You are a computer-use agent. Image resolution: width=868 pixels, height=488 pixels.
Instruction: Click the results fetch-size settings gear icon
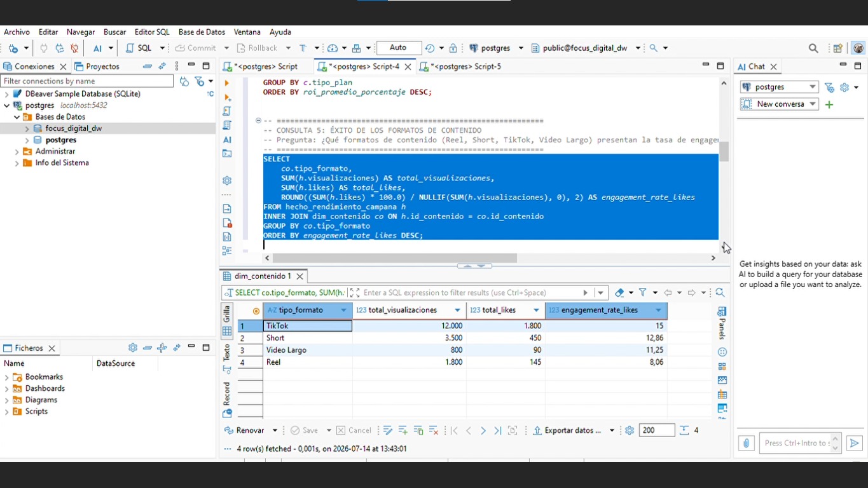click(630, 431)
